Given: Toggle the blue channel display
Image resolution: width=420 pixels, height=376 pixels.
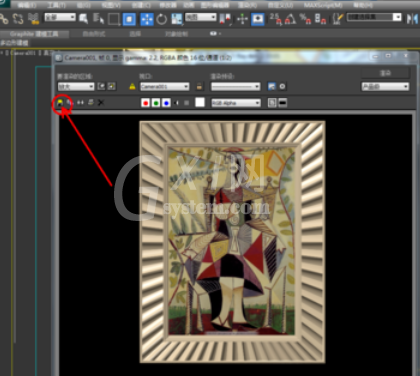Looking at the screenshot, I should click(166, 103).
